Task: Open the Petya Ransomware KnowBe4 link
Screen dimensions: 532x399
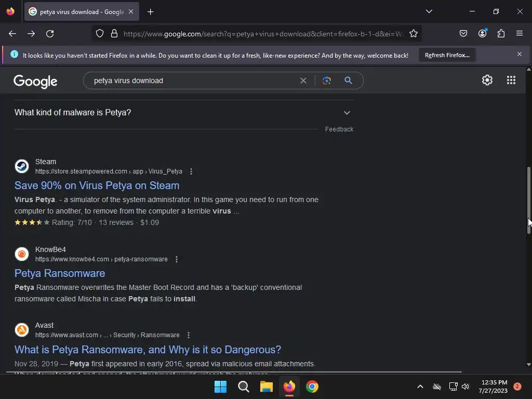Action: (60, 273)
